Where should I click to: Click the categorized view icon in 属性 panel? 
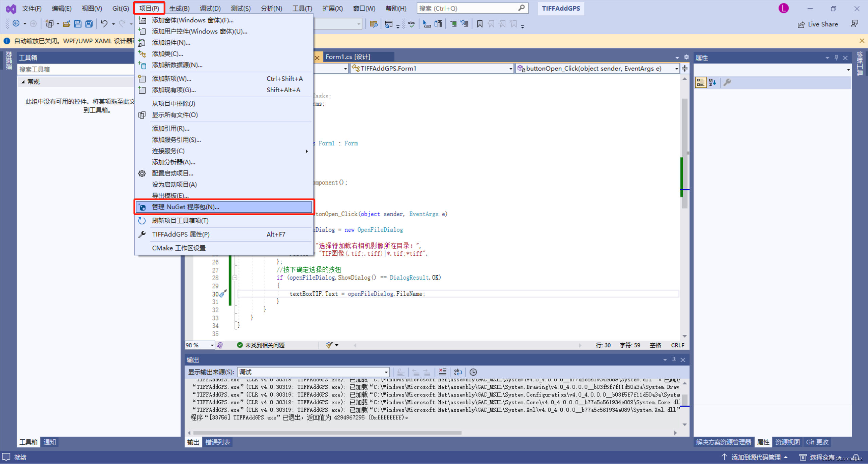[x=700, y=82]
